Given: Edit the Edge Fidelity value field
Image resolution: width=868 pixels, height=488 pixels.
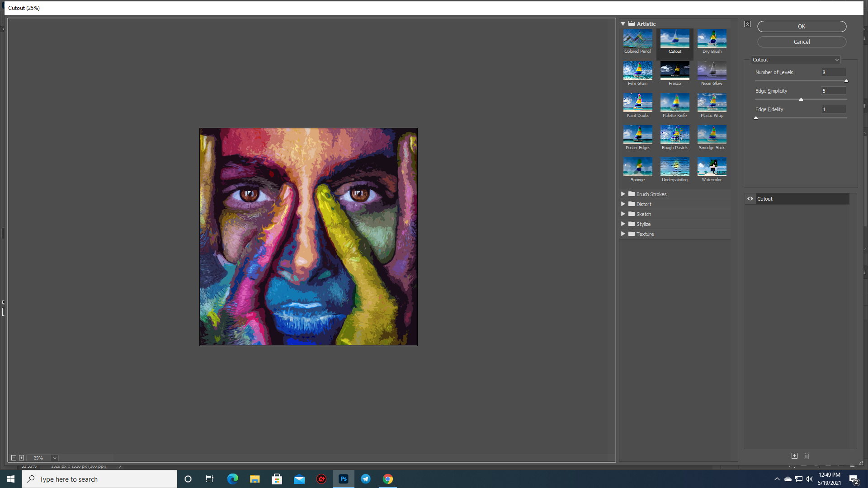Looking at the screenshot, I should click(x=833, y=109).
